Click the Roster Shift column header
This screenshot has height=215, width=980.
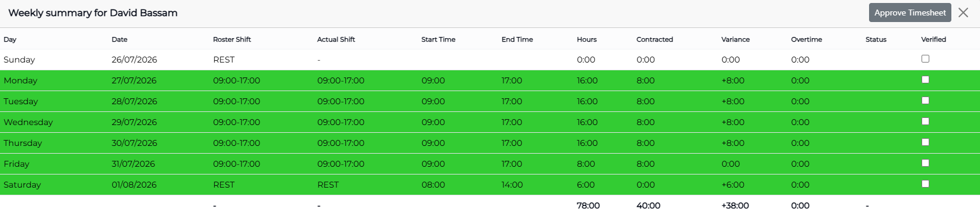click(x=232, y=39)
